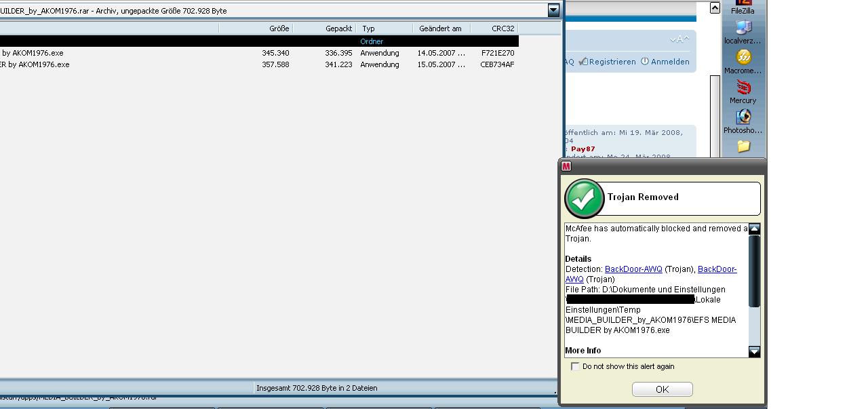This screenshot has height=409, width=868.
Task: Click the 15.05.2007 modified date cell
Action: click(441, 64)
